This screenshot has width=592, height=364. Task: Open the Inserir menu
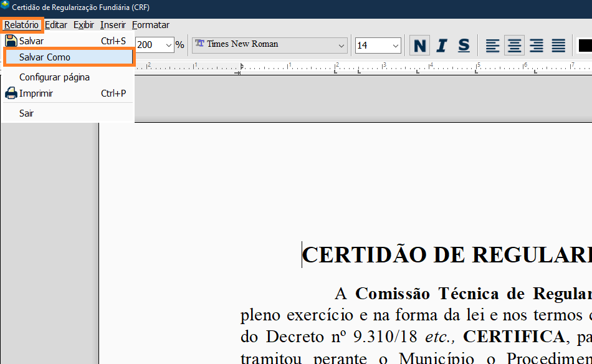113,25
